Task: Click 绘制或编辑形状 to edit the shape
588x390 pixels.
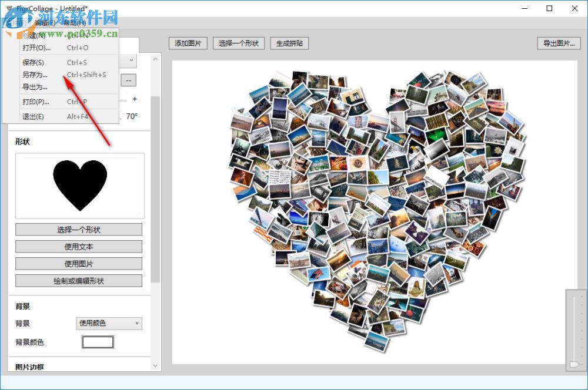Action: point(79,280)
